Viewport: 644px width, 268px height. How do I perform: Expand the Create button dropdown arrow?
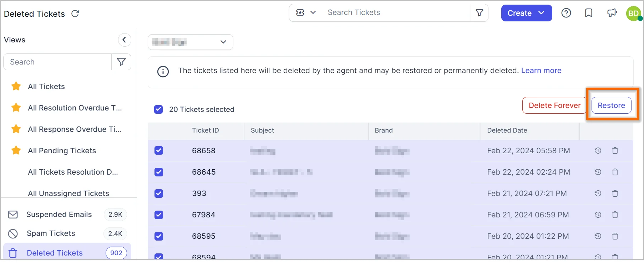click(x=542, y=13)
